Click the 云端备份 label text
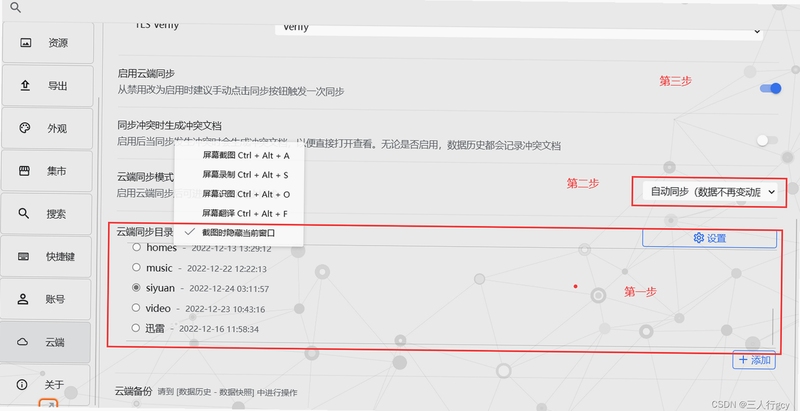 [x=134, y=391]
